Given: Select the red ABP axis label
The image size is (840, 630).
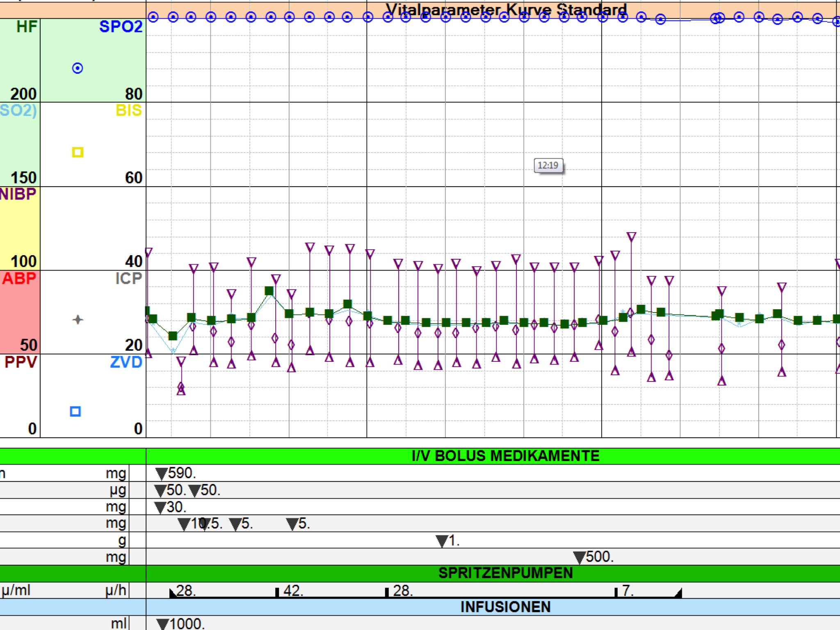Looking at the screenshot, I should 19,278.
